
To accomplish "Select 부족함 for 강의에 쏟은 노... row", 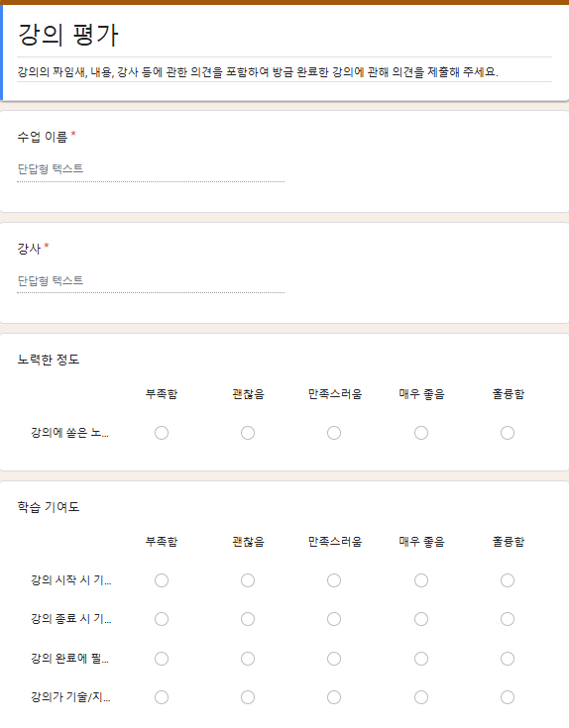I will [x=162, y=433].
